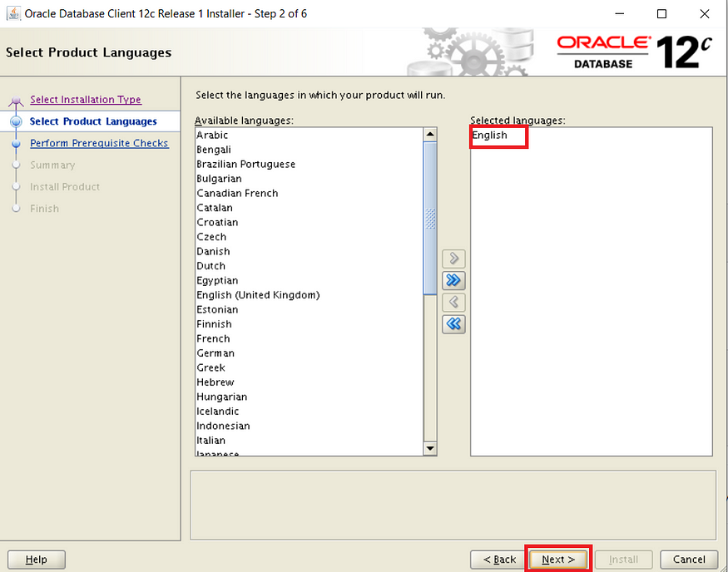728x572 pixels.
Task: Highlight Hebrew in Available languages
Action: (310, 382)
